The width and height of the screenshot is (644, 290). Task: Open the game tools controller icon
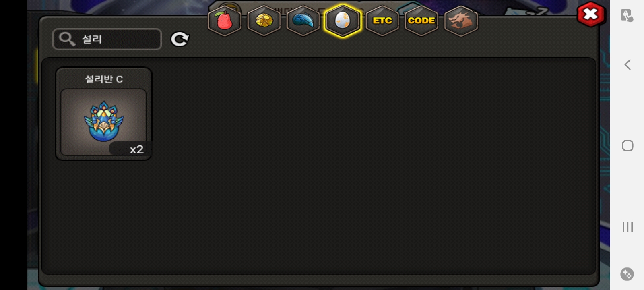coord(627,274)
